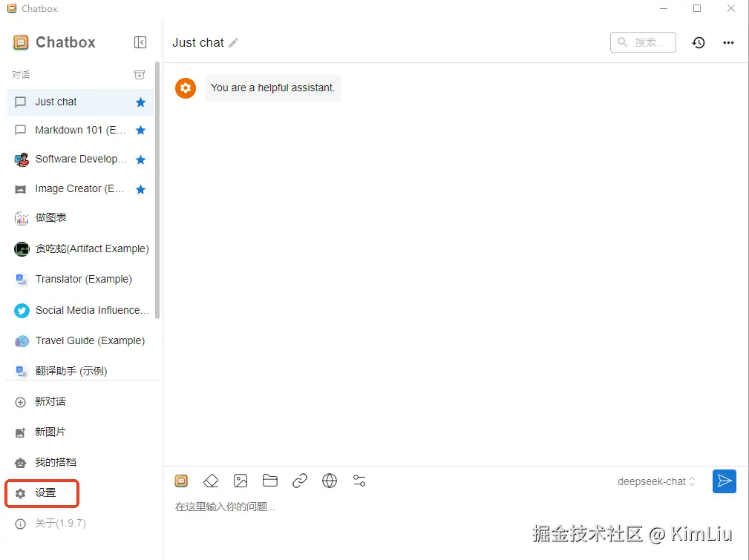Click the edit pencil next to Just chat title
The height and width of the screenshot is (560, 749).
pyautogui.click(x=233, y=42)
